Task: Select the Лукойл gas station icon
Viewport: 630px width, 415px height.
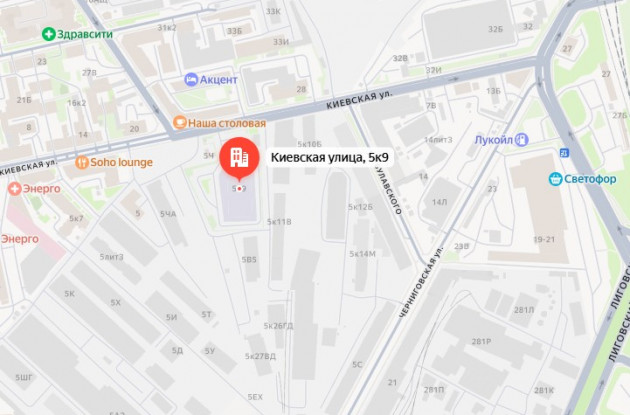Action: (522, 140)
